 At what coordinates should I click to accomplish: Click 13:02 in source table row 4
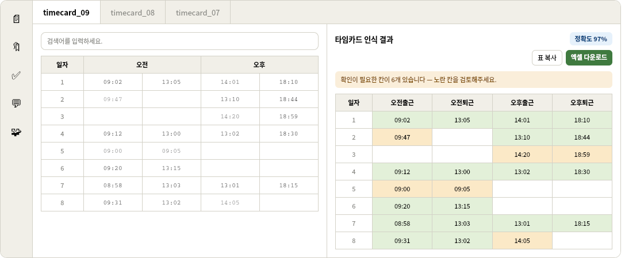(x=230, y=134)
